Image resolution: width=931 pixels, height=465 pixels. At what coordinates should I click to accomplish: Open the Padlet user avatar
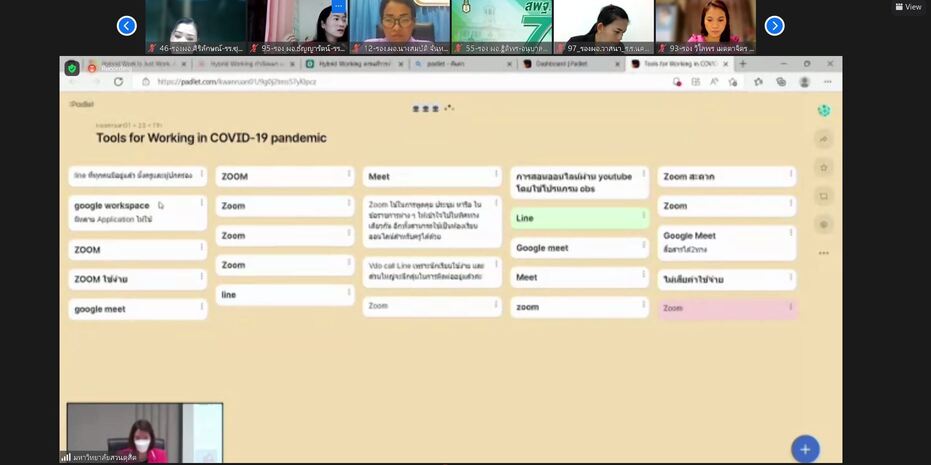(x=824, y=110)
